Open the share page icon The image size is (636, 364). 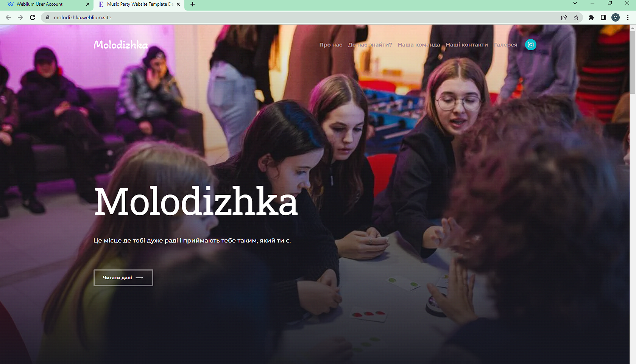(564, 17)
